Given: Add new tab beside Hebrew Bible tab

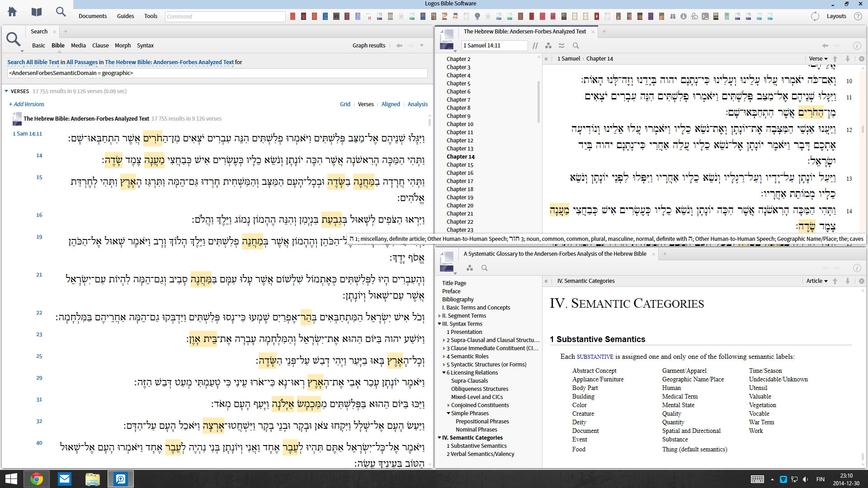Looking at the screenshot, I should coord(604,32).
